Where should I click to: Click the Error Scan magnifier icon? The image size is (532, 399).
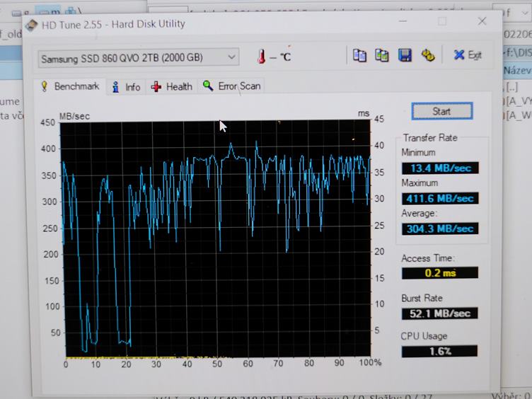208,86
